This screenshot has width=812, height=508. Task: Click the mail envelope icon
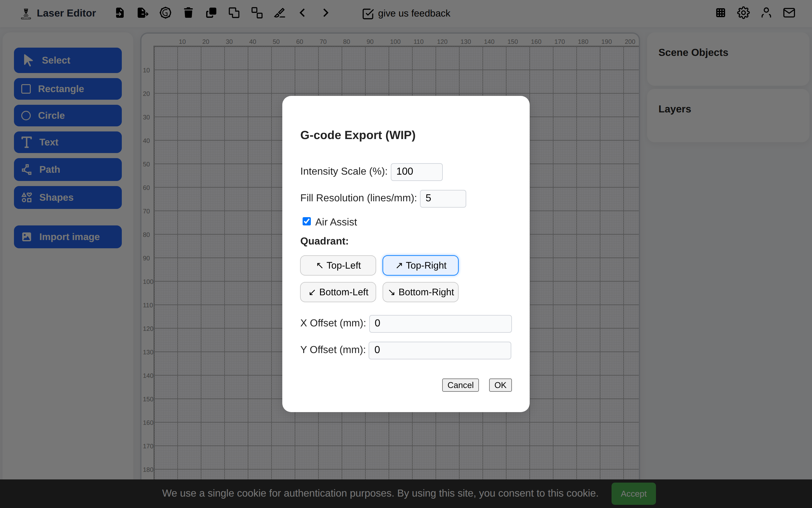pyautogui.click(x=789, y=13)
